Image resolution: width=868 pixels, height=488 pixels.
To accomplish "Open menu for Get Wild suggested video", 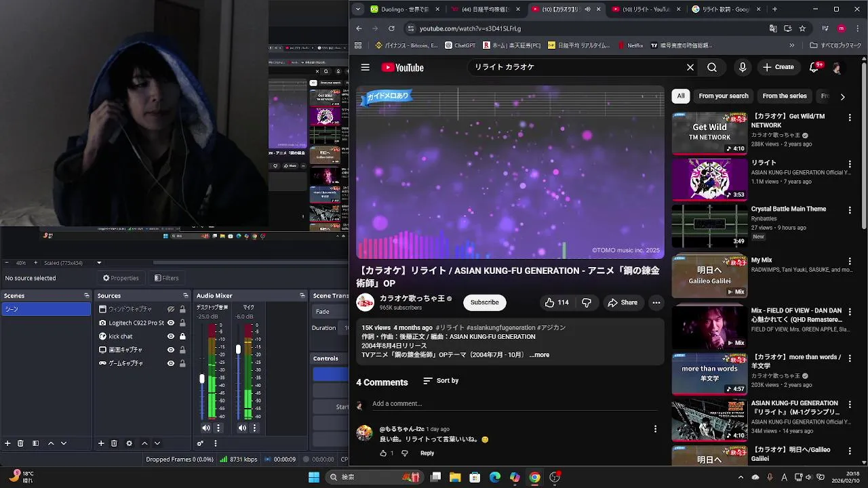I will coord(850,117).
